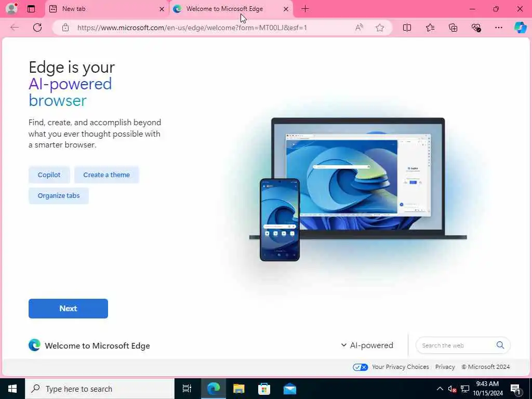Open the Privacy footer link
This screenshot has height=399, width=532.
(445, 367)
